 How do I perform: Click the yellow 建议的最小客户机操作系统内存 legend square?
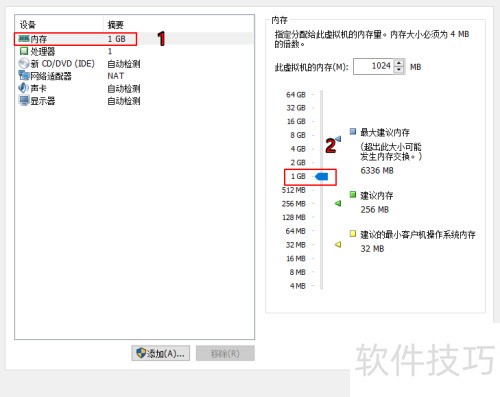353,234
